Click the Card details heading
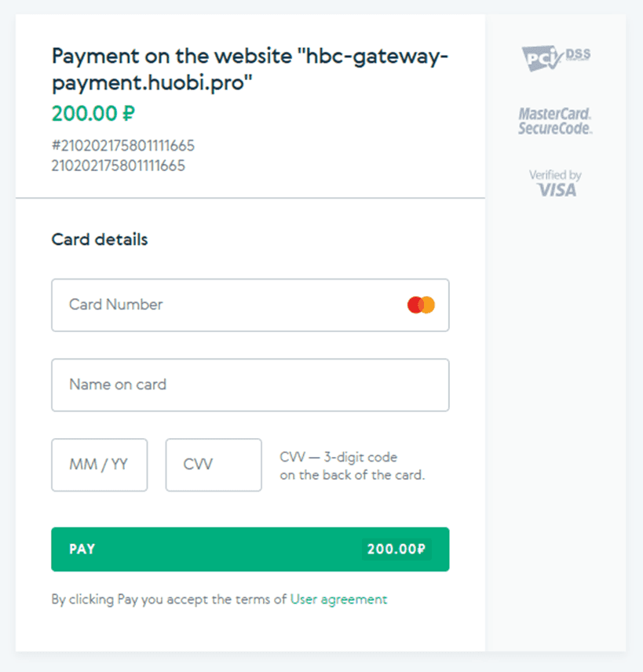Image resolution: width=643 pixels, height=672 pixels. [100, 239]
